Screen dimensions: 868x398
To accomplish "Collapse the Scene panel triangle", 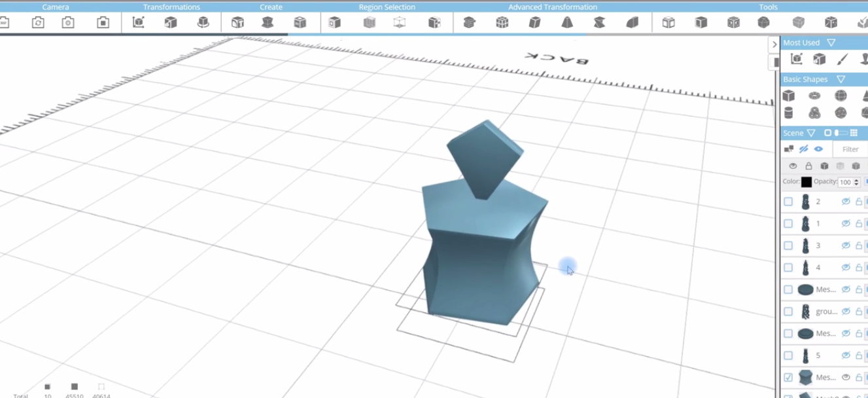I will (x=811, y=133).
